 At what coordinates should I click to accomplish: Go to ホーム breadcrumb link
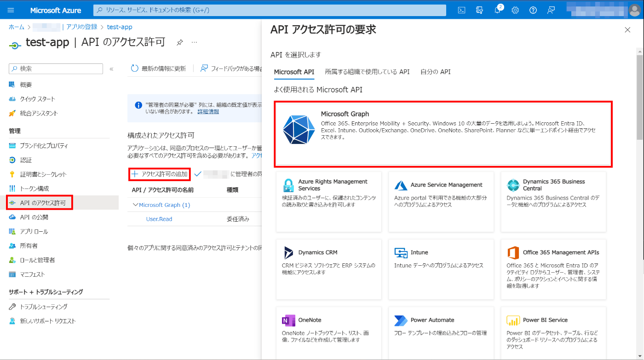pos(17,27)
